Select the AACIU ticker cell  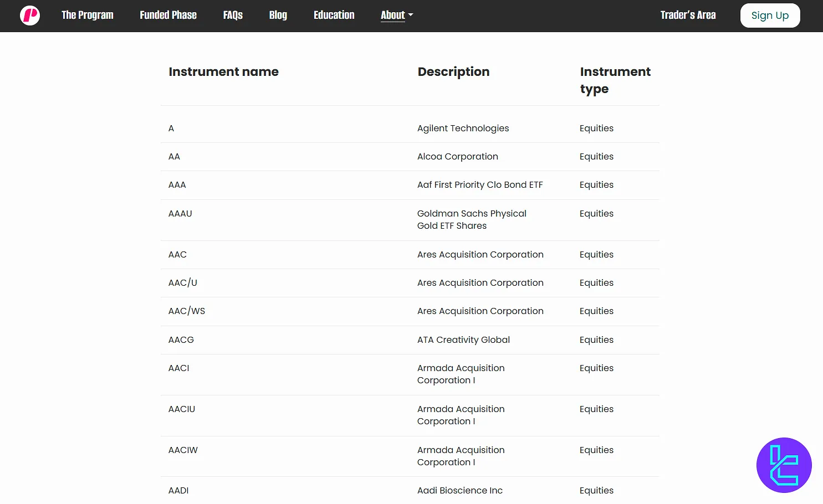pyautogui.click(x=181, y=409)
